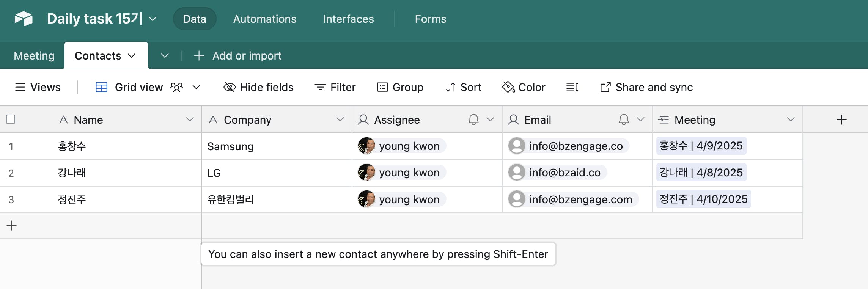Open the Color options

(x=524, y=87)
